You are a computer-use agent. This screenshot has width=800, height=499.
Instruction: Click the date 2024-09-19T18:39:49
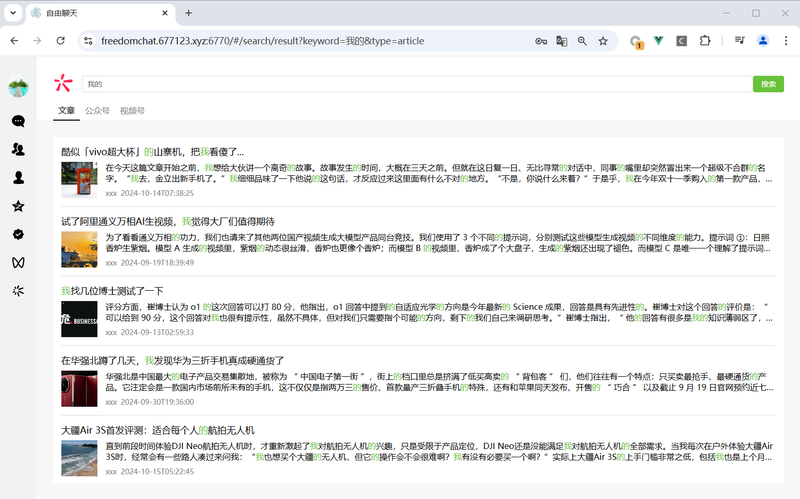pos(157,263)
